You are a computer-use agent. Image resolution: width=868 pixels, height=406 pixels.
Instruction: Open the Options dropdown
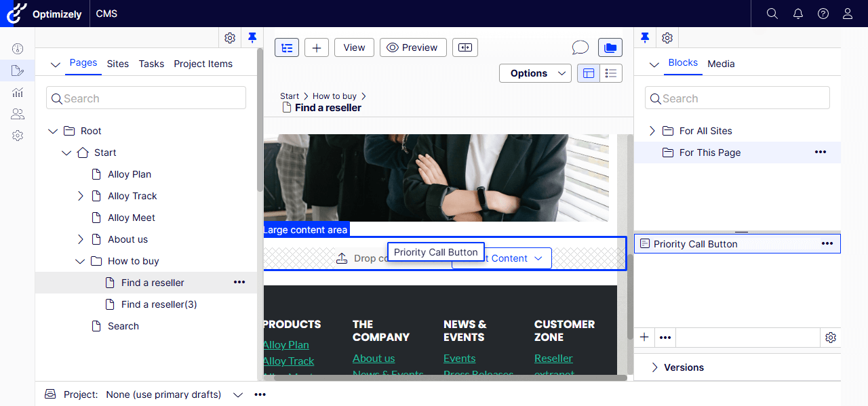pos(534,73)
